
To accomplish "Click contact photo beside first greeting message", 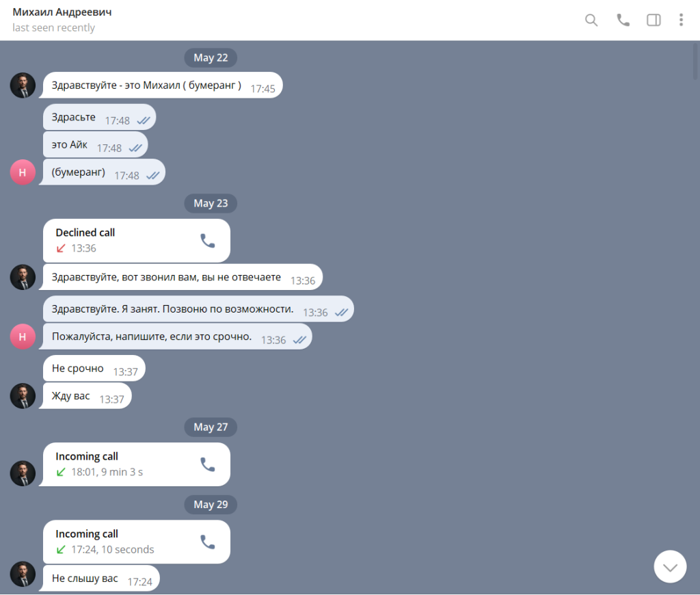I will tap(23, 85).
